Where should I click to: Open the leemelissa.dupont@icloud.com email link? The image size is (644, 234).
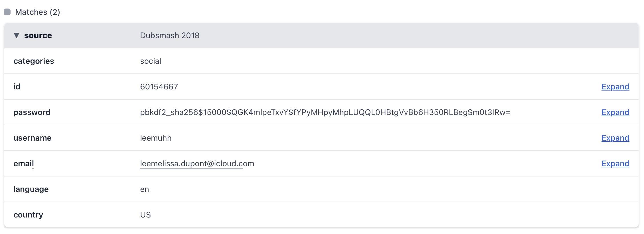click(x=197, y=163)
